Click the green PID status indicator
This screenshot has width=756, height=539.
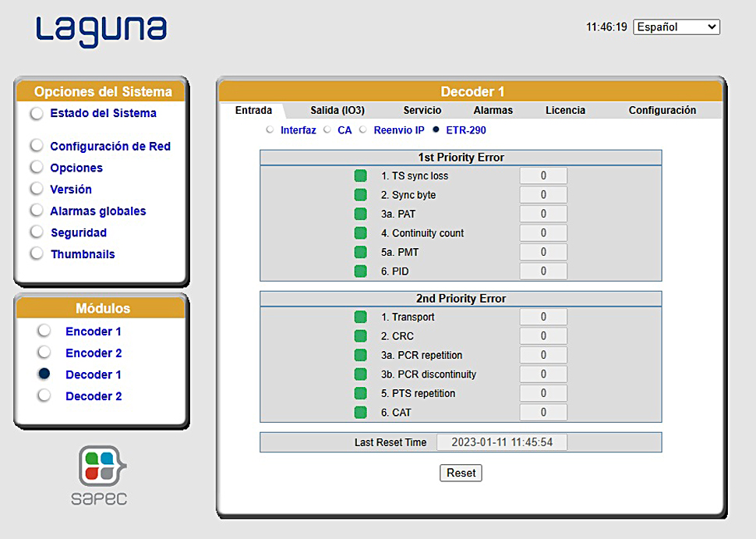tap(361, 271)
